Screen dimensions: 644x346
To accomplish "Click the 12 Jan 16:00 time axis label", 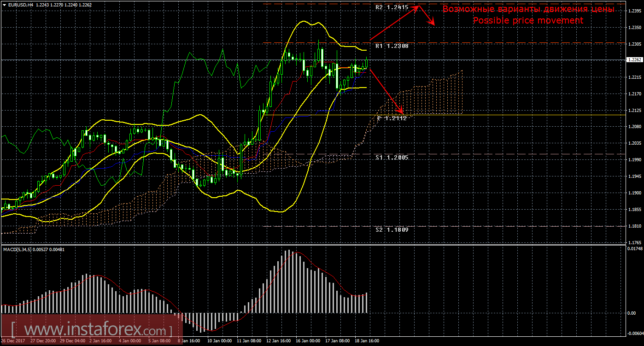I will coord(278,341).
